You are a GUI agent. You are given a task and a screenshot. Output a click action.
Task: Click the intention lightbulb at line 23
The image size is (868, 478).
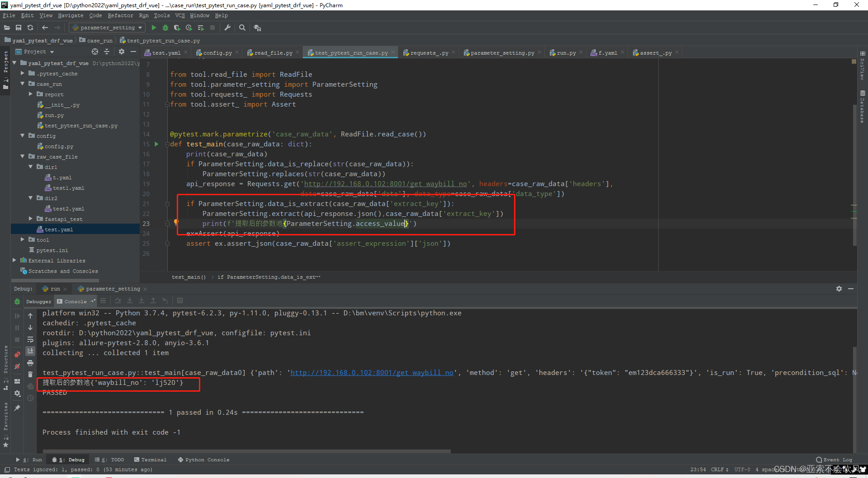point(176,222)
